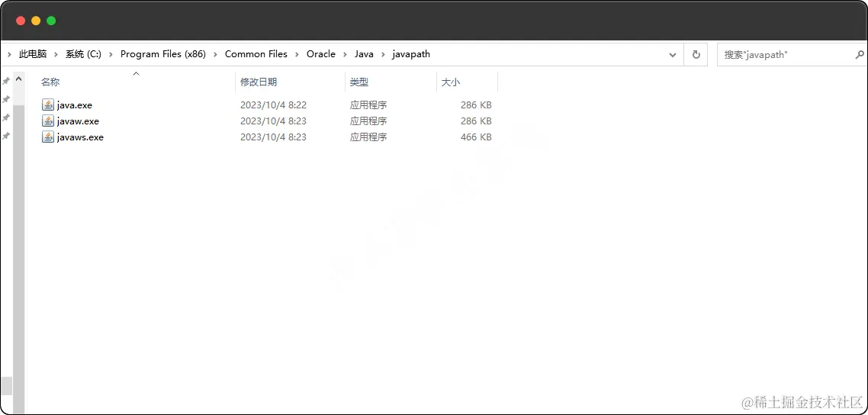Expand chevron after Oracle breadcrumb

pyautogui.click(x=345, y=54)
